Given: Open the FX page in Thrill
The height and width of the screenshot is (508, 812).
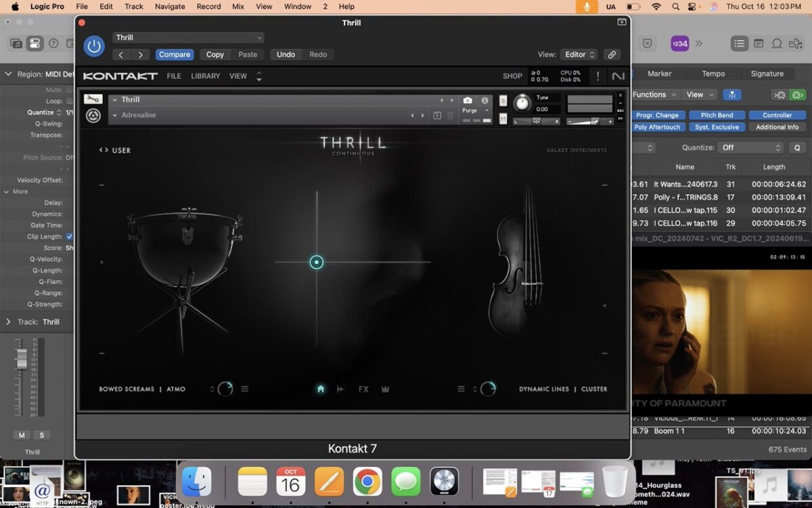Looking at the screenshot, I should (x=363, y=389).
